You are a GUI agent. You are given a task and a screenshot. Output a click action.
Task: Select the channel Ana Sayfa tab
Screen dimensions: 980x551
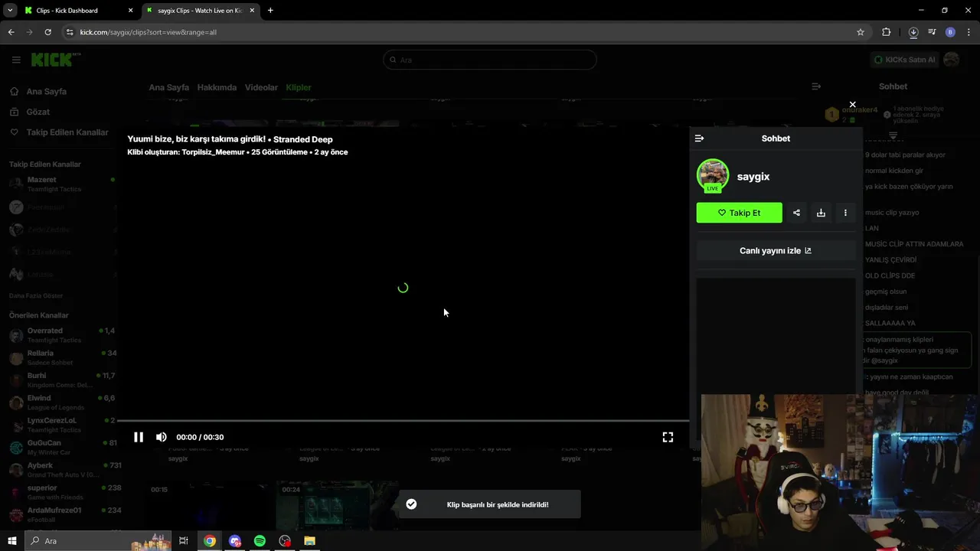click(168, 87)
